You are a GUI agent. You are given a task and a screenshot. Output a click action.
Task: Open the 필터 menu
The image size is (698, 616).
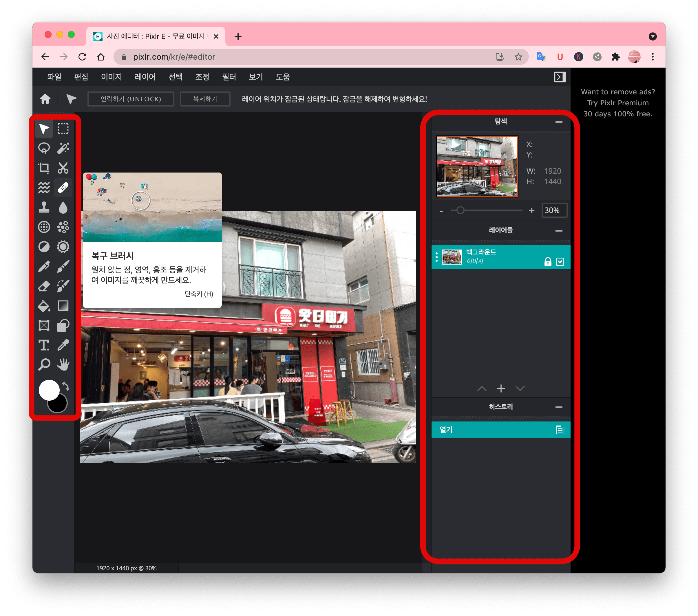tap(229, 77)
